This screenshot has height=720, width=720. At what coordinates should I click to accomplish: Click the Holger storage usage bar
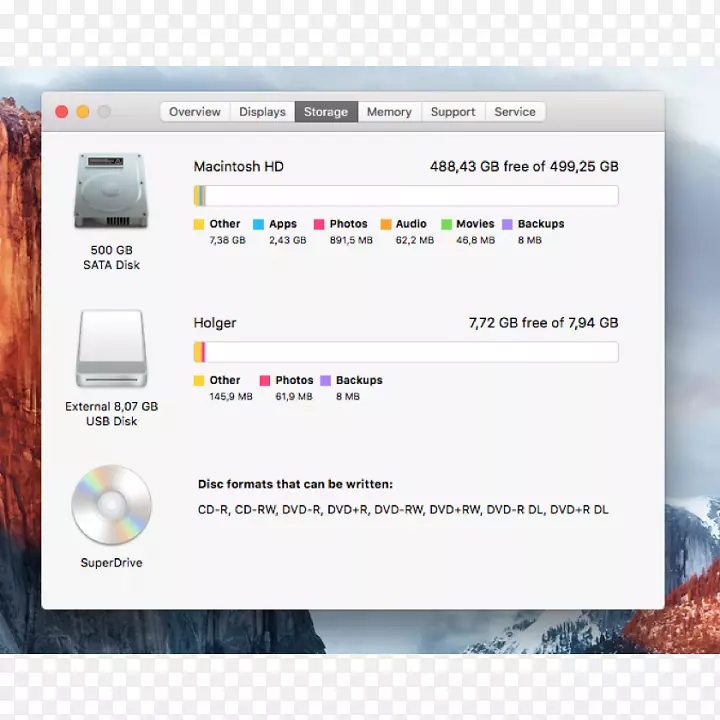[x=406, y=352]
